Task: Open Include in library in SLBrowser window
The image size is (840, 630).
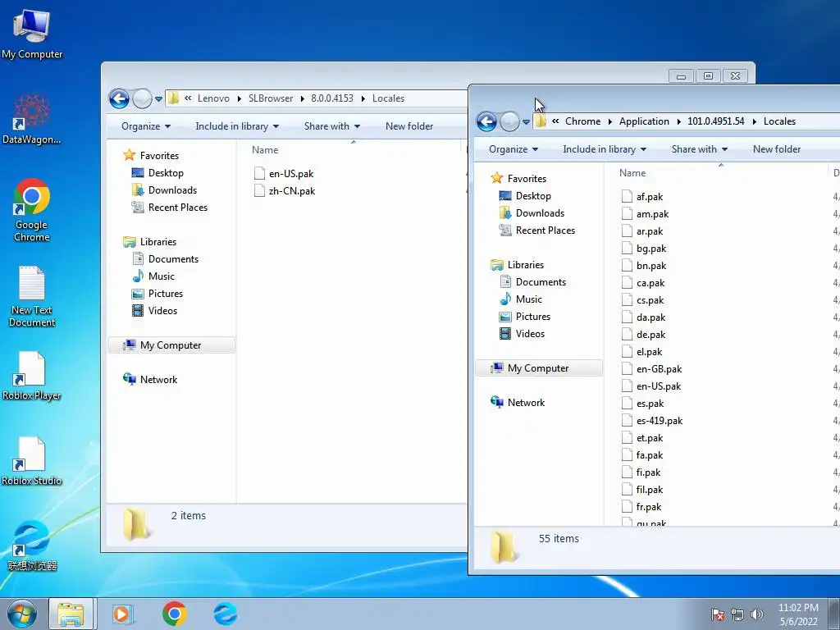Action: tap(237, 126)
